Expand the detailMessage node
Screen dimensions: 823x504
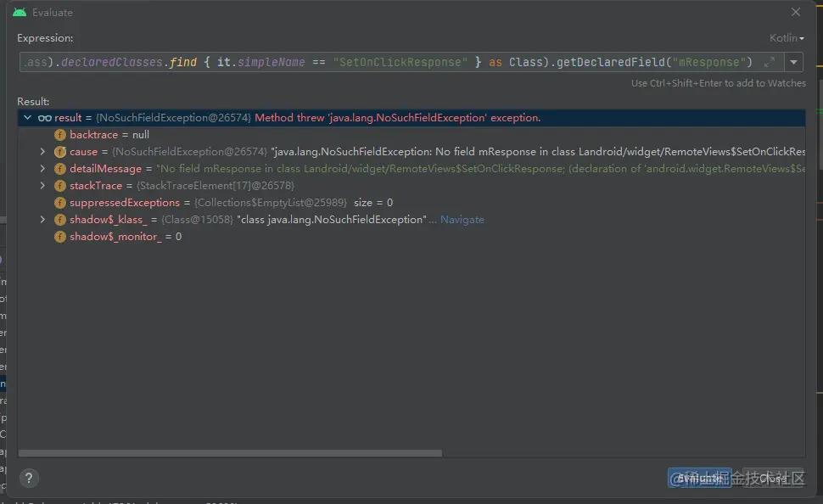42,169
